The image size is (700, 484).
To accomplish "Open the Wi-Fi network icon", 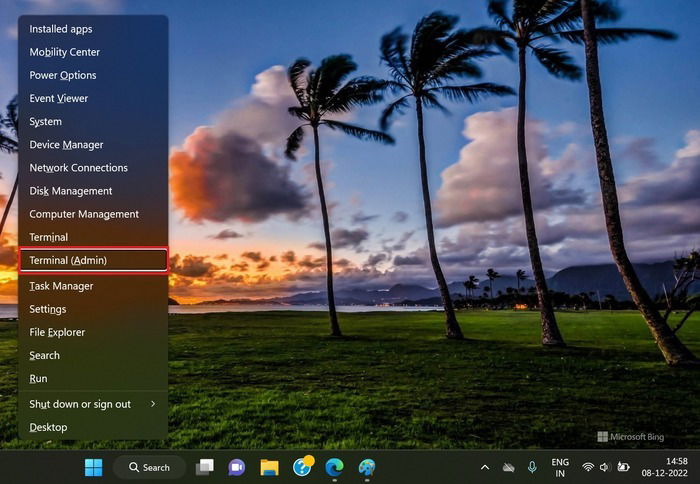I will pyautogui.click(x=588, y=467).
